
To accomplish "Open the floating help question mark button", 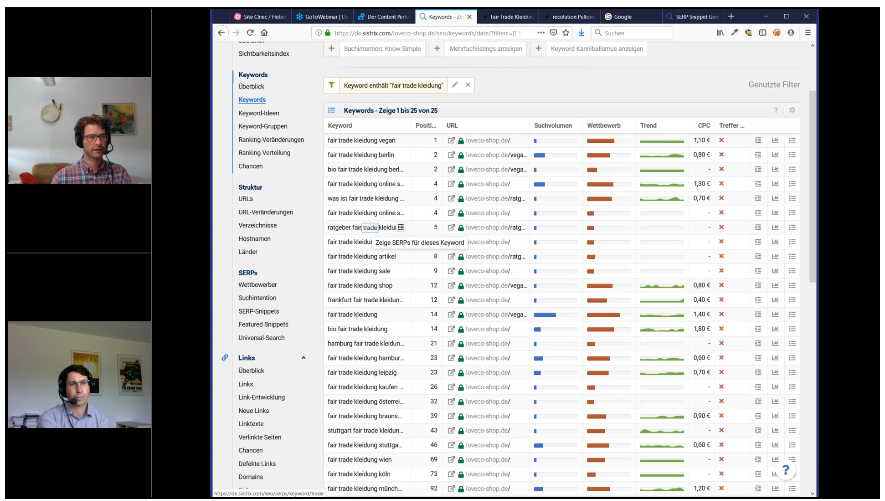I will pos(786,469).
